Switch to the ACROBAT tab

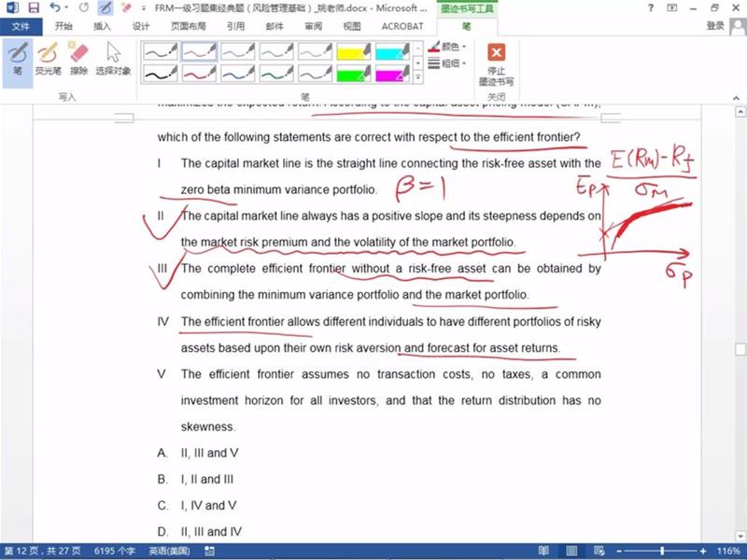point(402,26)
